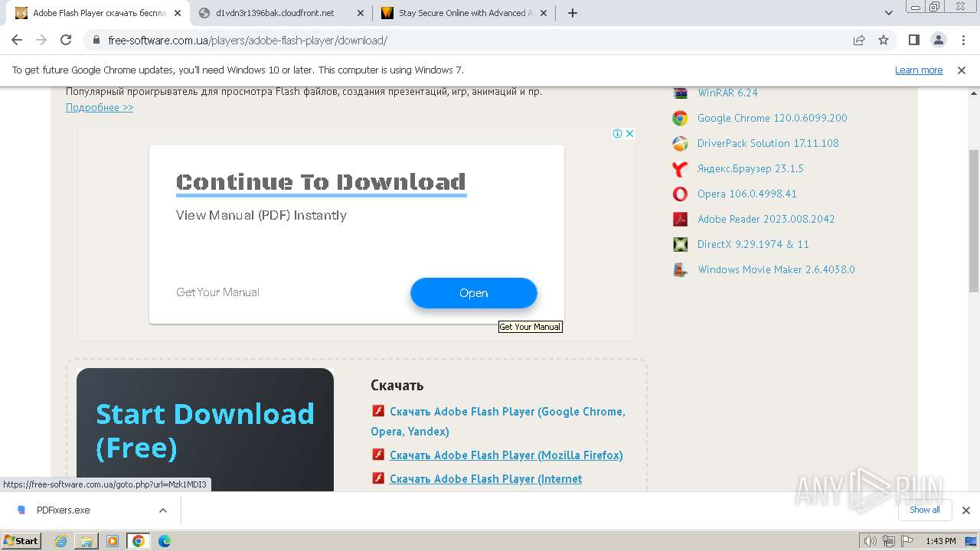The height and width of the screenshot is (551, 980).
Task: View site info via the padlock icon
Action: pos(96,41)
